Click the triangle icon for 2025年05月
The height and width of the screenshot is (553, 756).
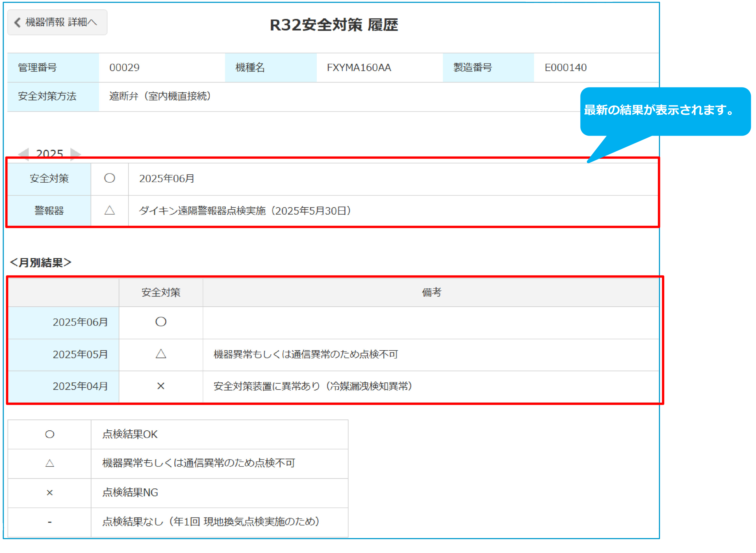(x=161, y=354)
